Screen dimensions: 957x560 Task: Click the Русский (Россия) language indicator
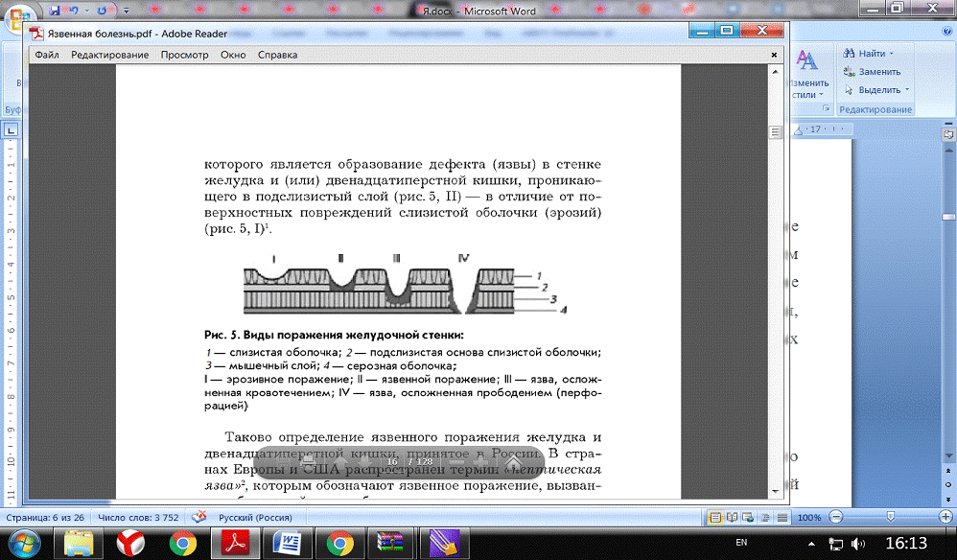coord(256,518)
